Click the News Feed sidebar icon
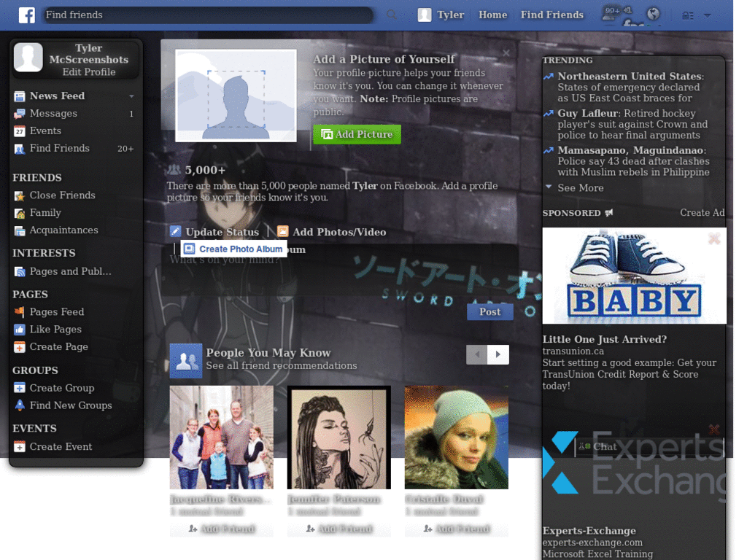Screen dimensions: 747x560 pyautogui.click(x=20, y=96)
